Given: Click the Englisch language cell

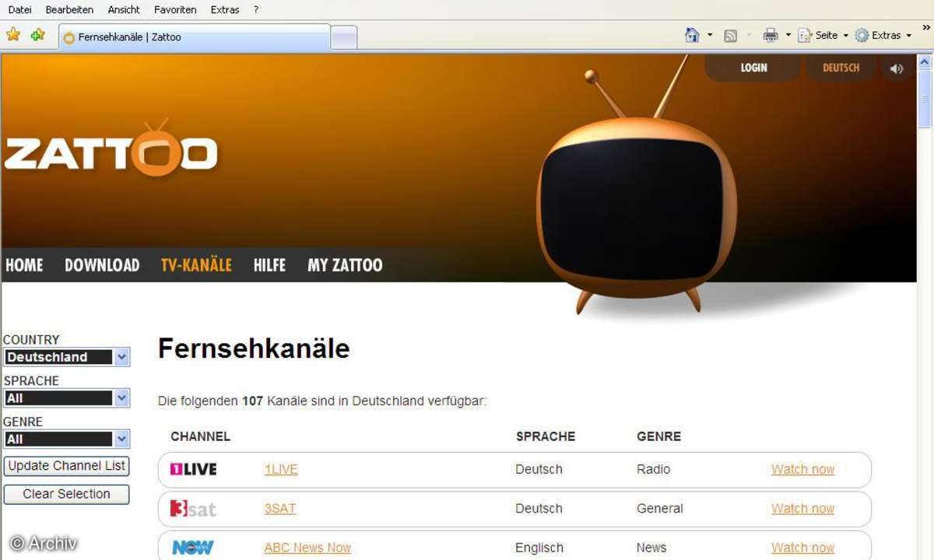Looking at the screenshot, I should point(539,548).
